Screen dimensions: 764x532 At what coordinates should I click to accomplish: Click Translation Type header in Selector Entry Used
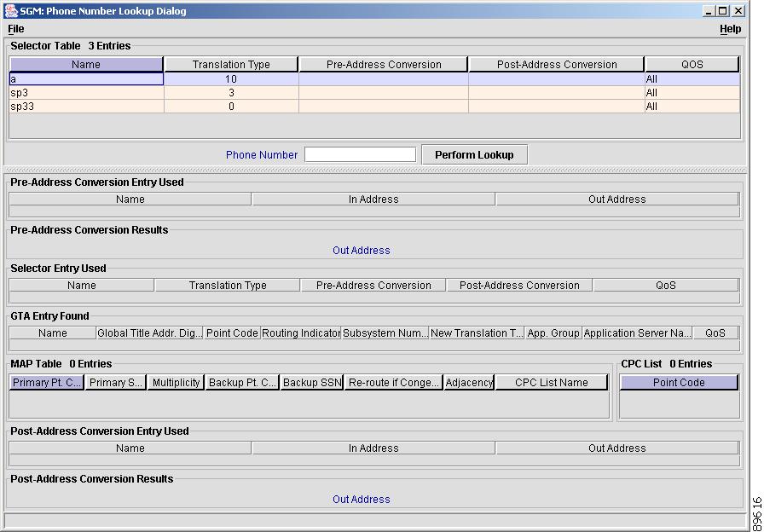tap(228, 286)
